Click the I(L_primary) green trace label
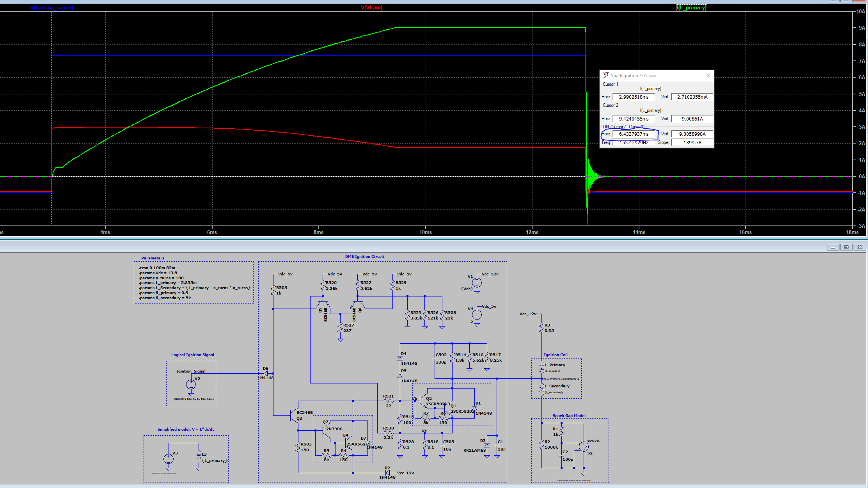This screenshot has height=488, width=868. coord(691,7)
